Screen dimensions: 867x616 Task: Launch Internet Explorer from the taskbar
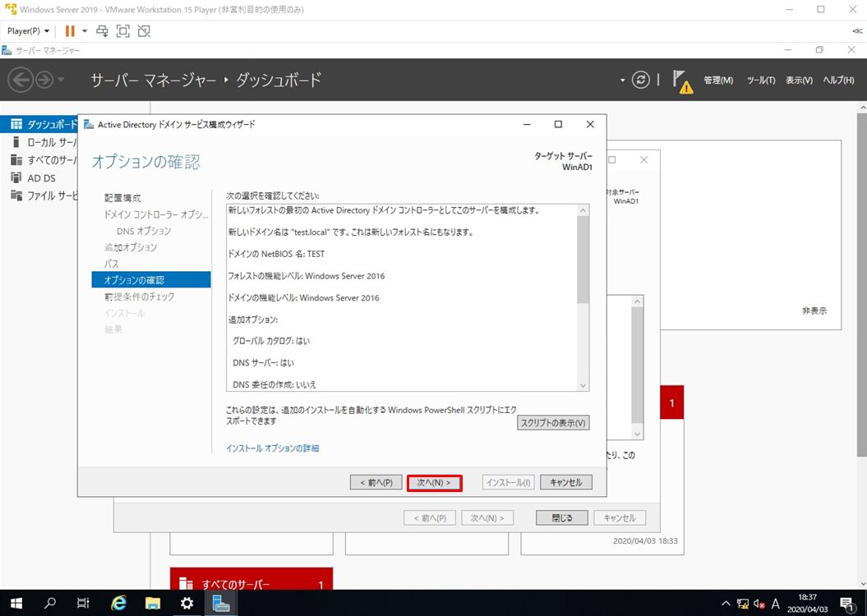click(x=118, y=604)
